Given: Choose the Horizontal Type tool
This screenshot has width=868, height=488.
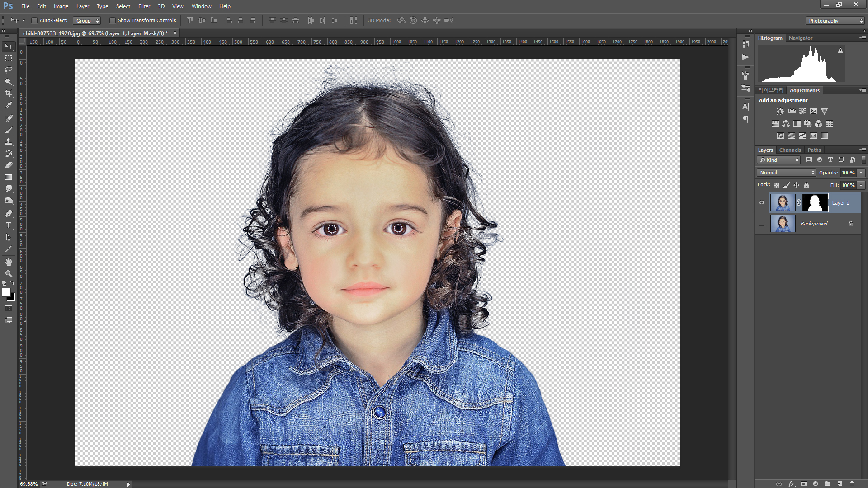Looking at the screenshot, I should (x=9, y=225).
